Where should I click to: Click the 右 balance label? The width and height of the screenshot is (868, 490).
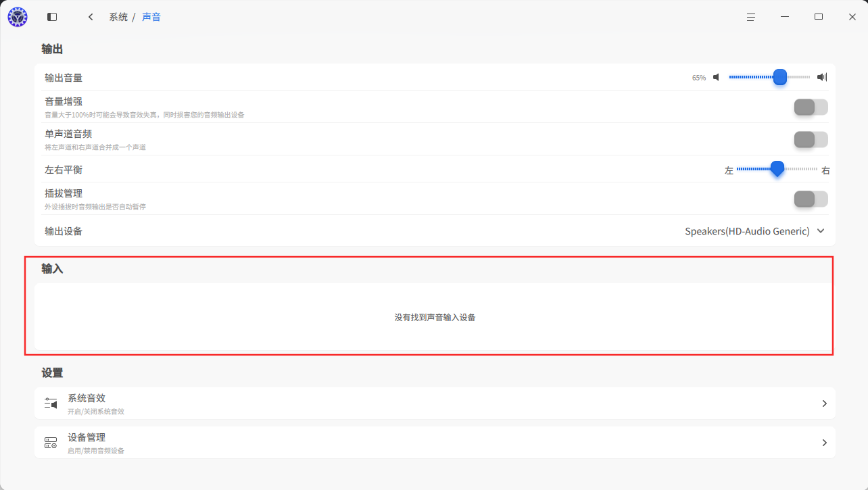click(x=825, y=170)
